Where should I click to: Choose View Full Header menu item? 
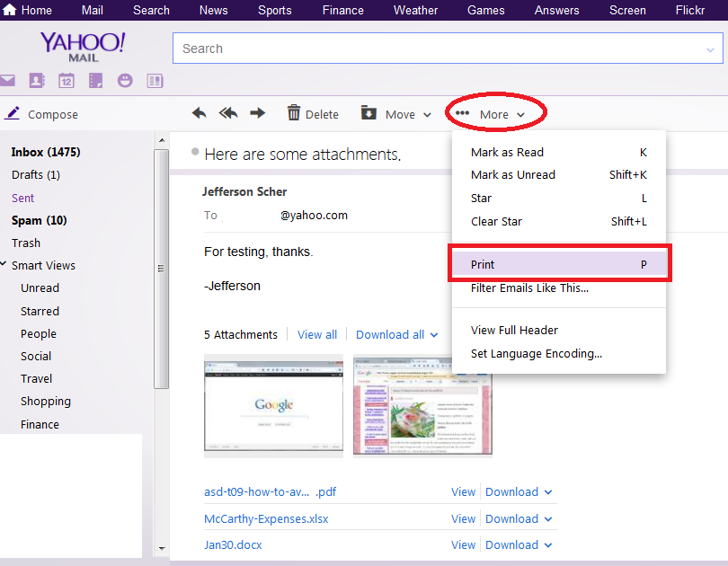[x=514, y=330]
